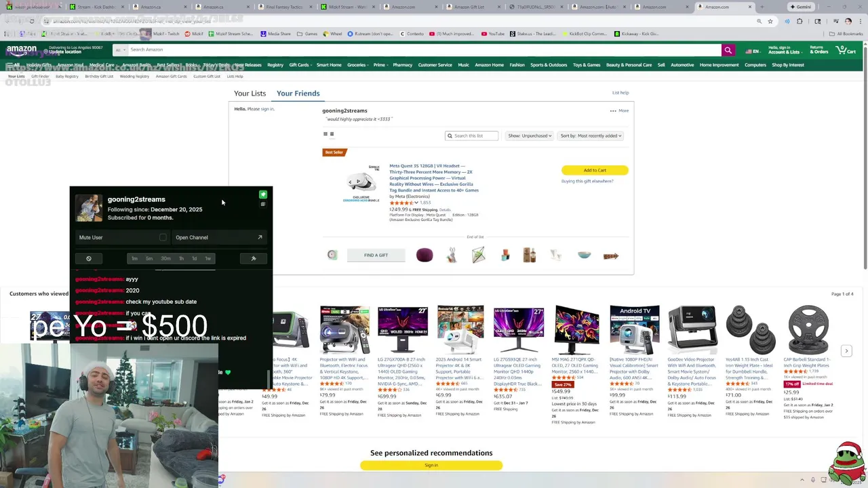Click the yellow Add to Cart button

[595, 170]
